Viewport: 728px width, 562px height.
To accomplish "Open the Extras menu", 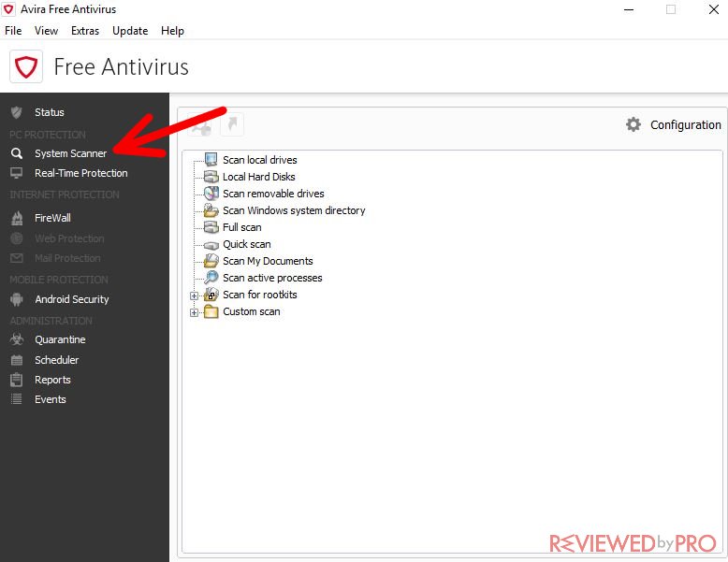I will [85, 31].
